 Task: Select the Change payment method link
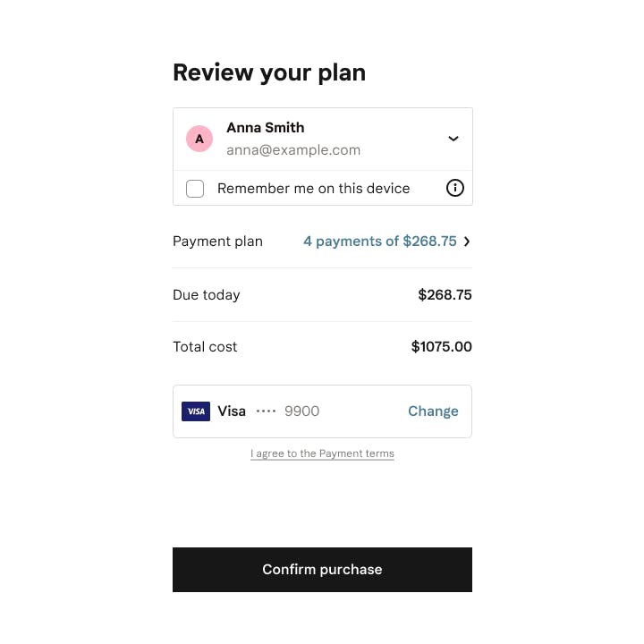(x=433, y=411)
